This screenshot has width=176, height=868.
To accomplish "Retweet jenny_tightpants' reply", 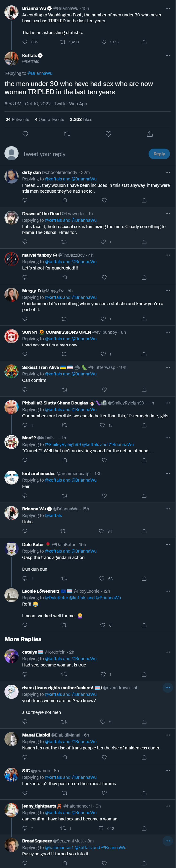I will point(63,828).
